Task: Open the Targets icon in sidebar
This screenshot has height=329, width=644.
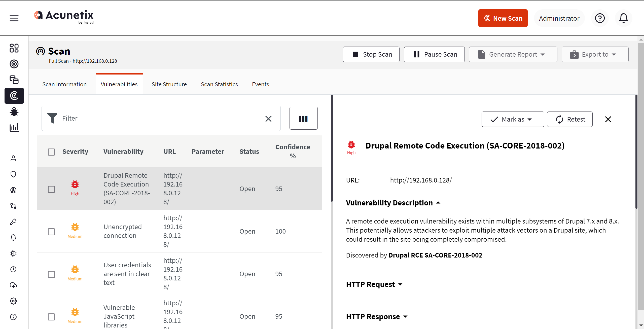Action: click(14, 64)
